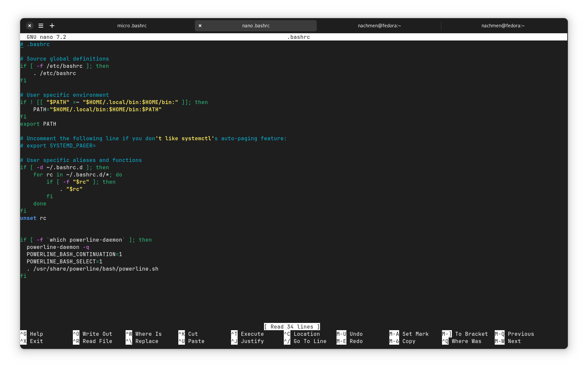
Task: Close the nano .bashrc tab
Action: coord(200,26)
